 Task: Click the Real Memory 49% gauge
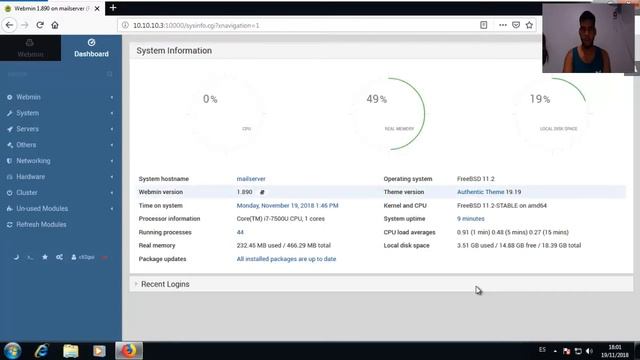click(x=389, y=113)
